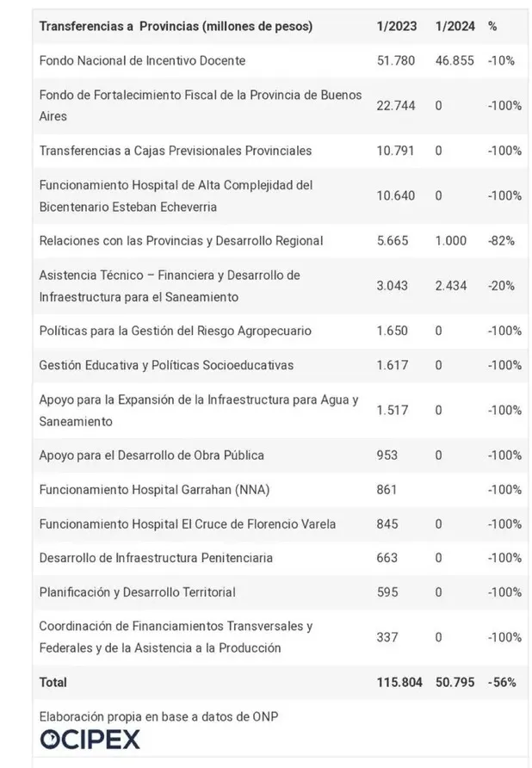532x768 pixels.
Task: Click the 22.744 value cell
Action: (x=396, y=105)
